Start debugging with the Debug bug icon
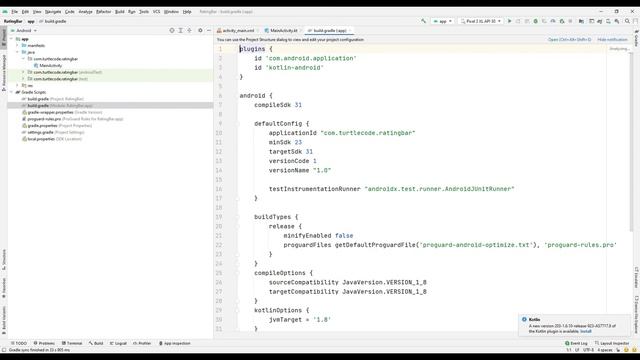The image size is (640, 360). coord(536,21)
